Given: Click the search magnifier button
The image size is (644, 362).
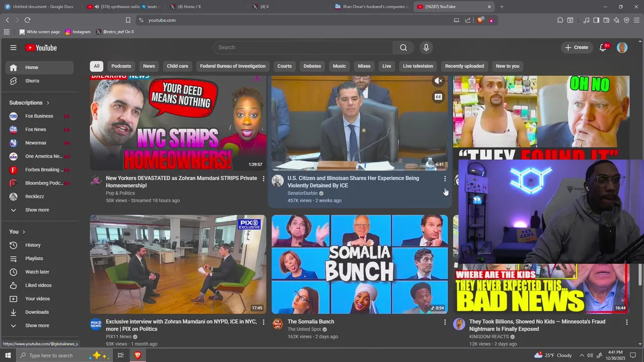Looking at the screenshot, I should point(404,47).
